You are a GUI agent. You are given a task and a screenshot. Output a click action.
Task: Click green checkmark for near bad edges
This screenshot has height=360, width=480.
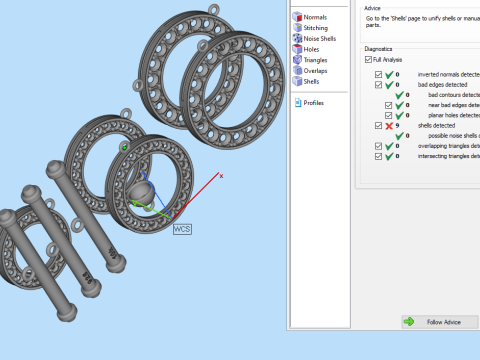[399, 105]
